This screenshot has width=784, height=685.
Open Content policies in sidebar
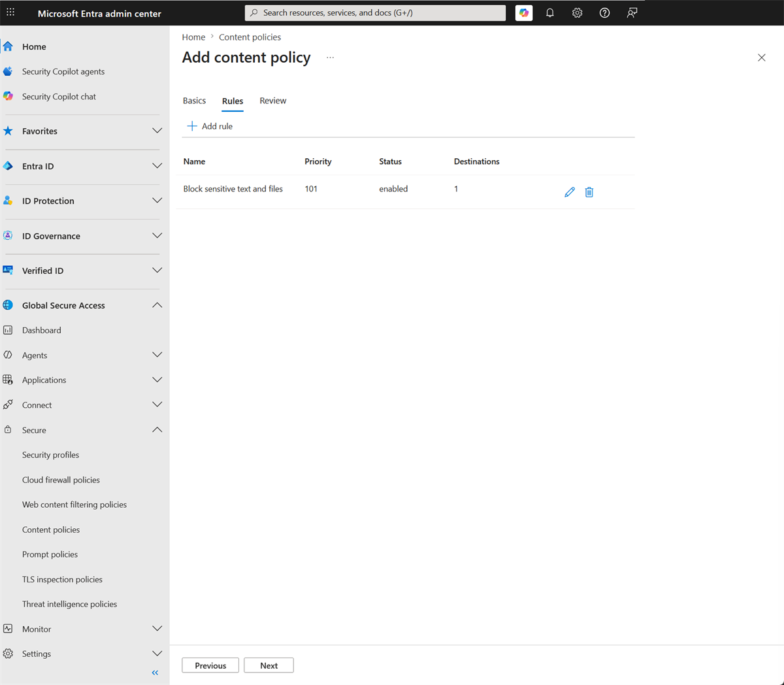(x=51, y=529)
